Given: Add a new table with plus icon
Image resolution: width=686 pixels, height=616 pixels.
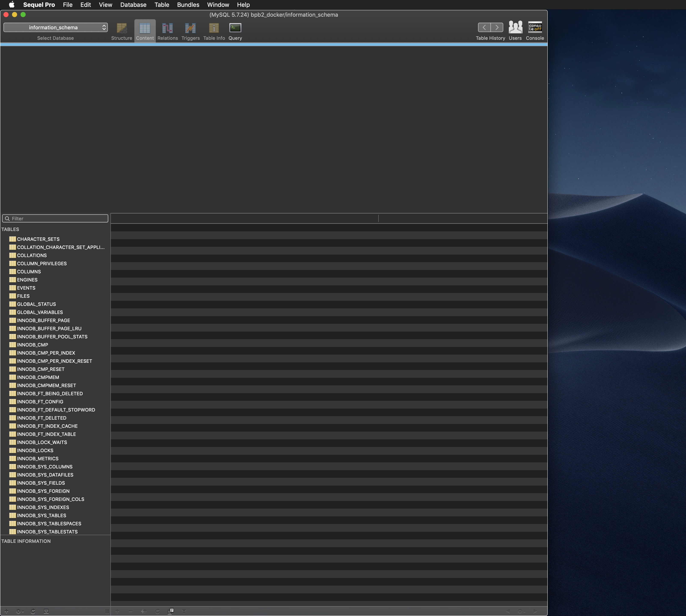Looking at the screenshot, I should 6,611.
